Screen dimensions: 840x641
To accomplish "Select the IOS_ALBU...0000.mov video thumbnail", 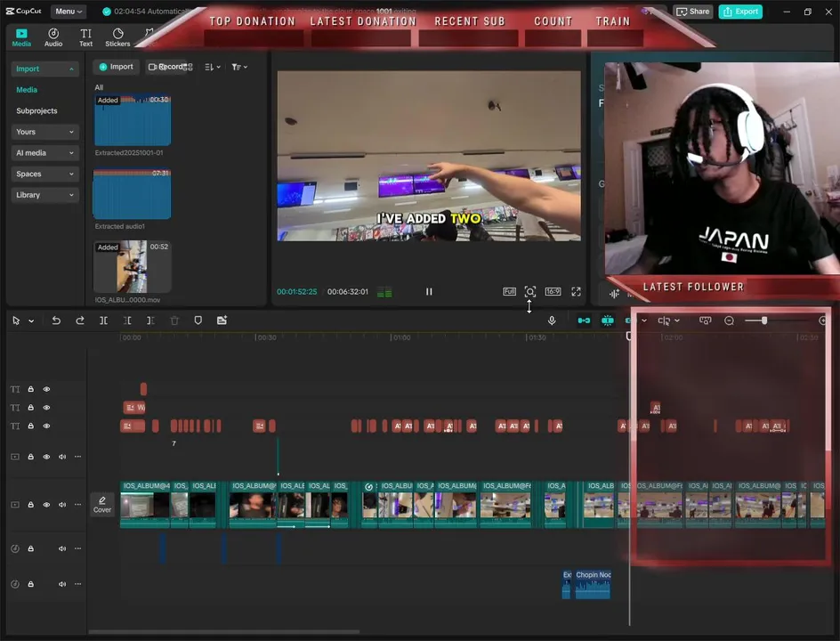I will (x=133, y=266).
